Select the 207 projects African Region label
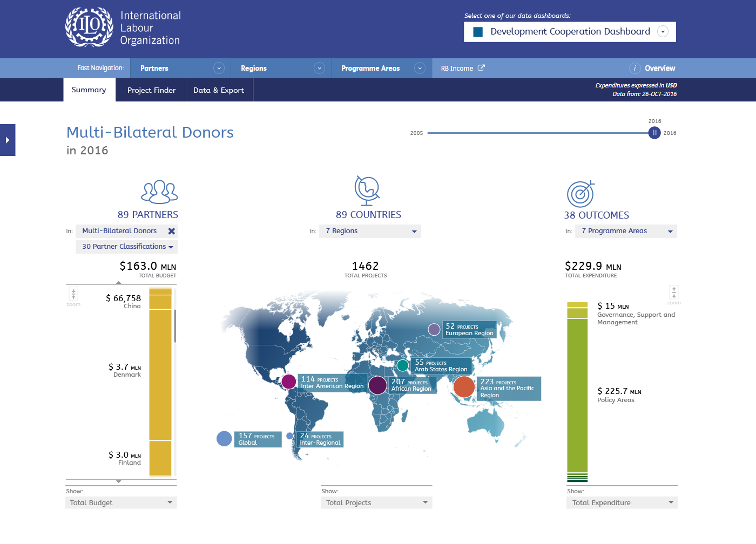Screen dimensions: 756x544 point(411,385)
